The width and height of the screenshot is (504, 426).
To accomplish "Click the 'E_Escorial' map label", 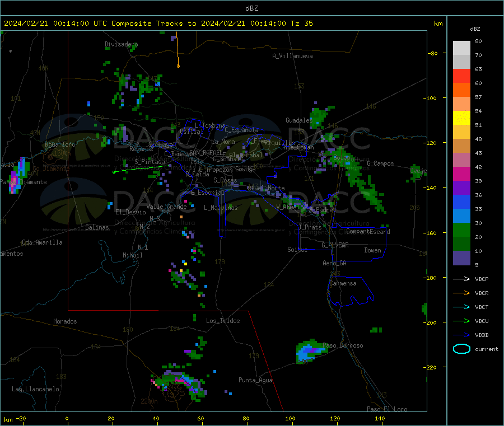I will (208, 193).
